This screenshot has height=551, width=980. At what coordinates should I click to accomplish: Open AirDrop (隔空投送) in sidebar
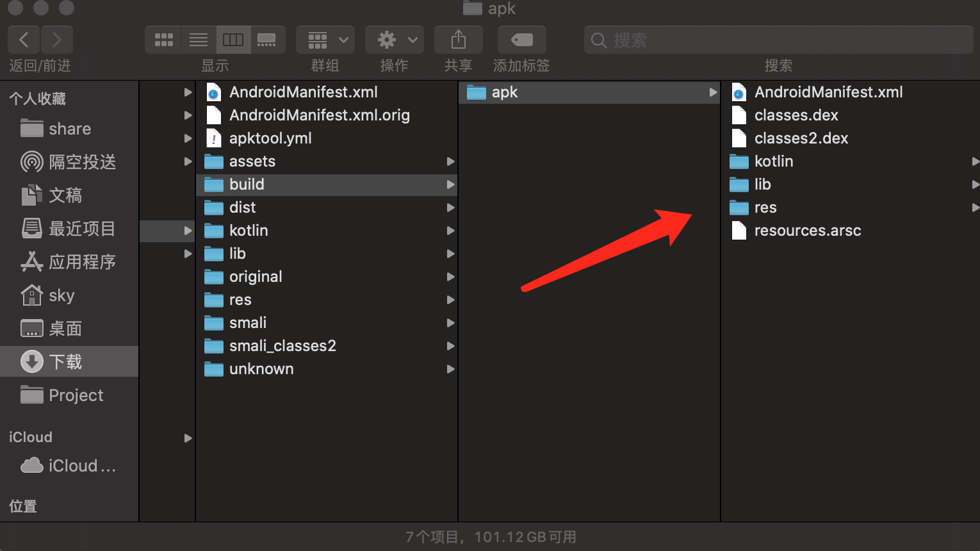tap(69, 162)
